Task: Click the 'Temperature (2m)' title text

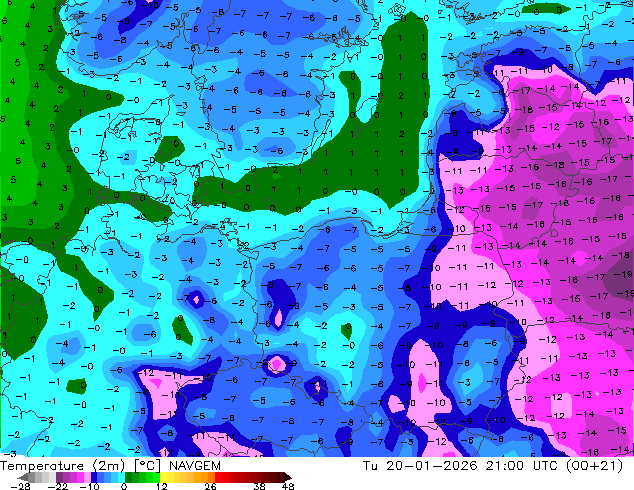Action: coord(62,466)
